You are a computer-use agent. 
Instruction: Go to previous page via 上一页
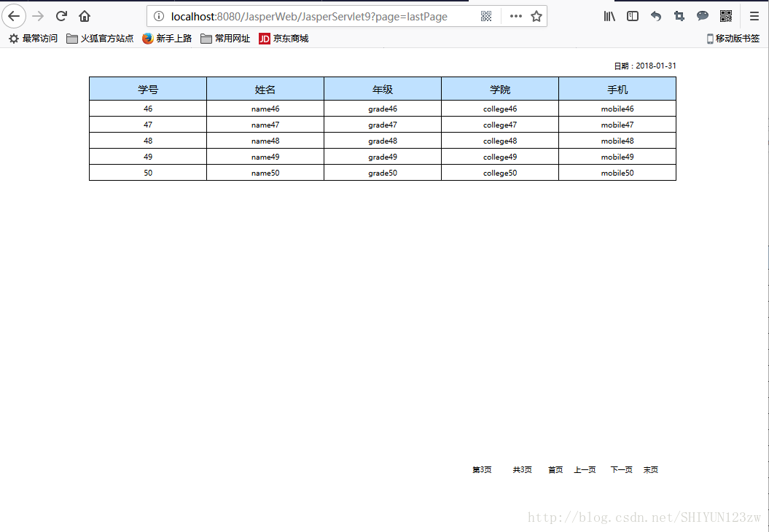click(x=585, y=470)
